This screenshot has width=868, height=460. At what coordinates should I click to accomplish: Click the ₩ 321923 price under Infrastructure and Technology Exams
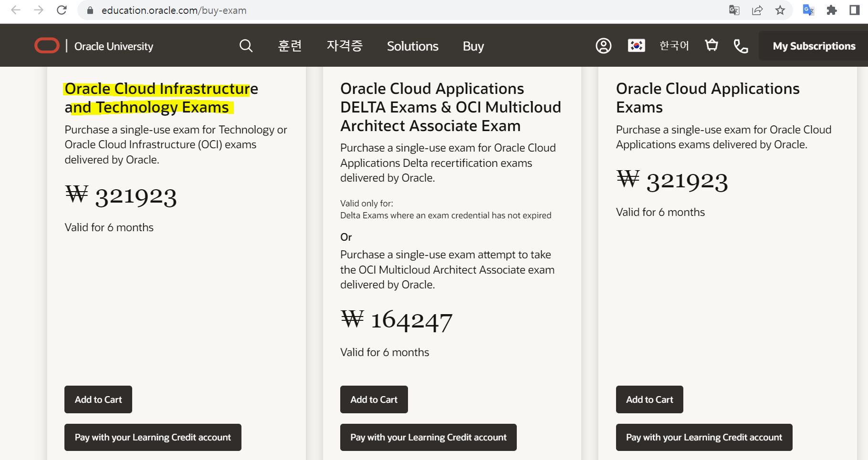pos(121,195)
